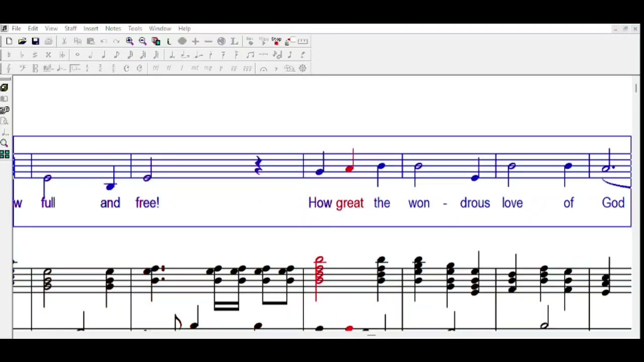Open the Help menu

point(184,29)
